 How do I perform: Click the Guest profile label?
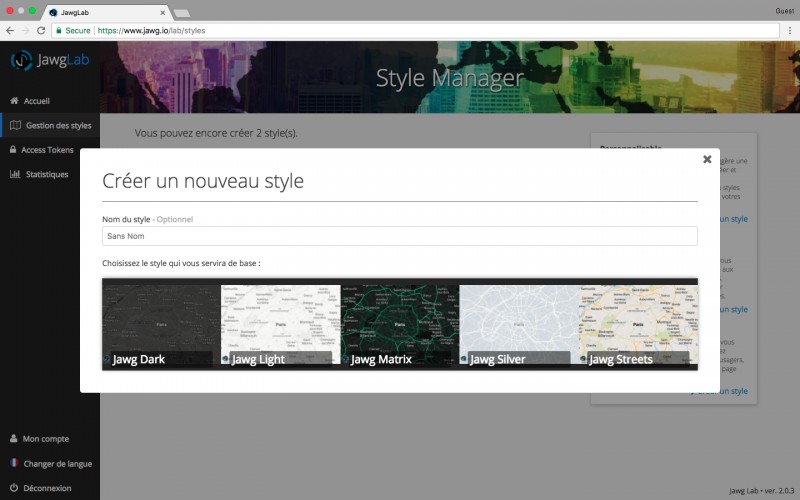784,11
